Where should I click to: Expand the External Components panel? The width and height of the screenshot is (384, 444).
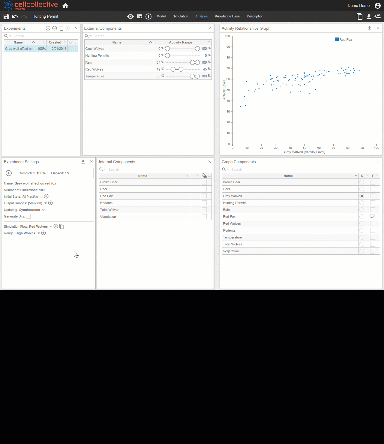pos(210,28)
